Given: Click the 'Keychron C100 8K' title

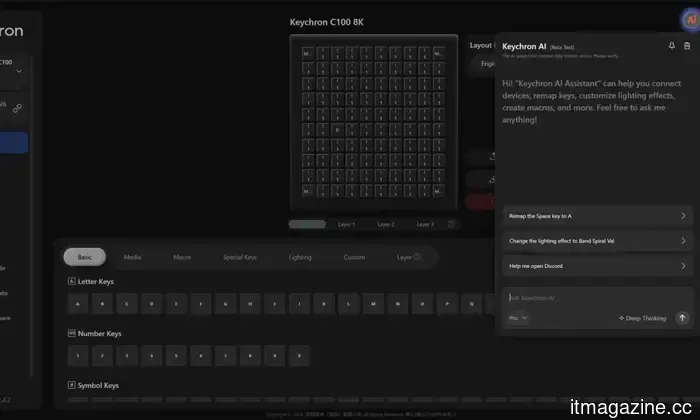Looking at the screenshot, I should tap(327, 22).
